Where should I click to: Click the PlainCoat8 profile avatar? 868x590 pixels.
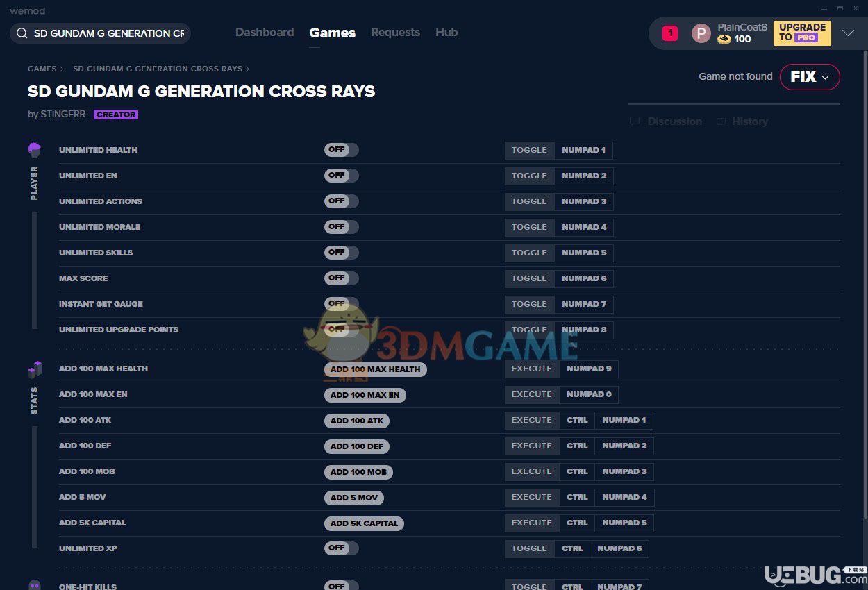(x=701, y=33)
